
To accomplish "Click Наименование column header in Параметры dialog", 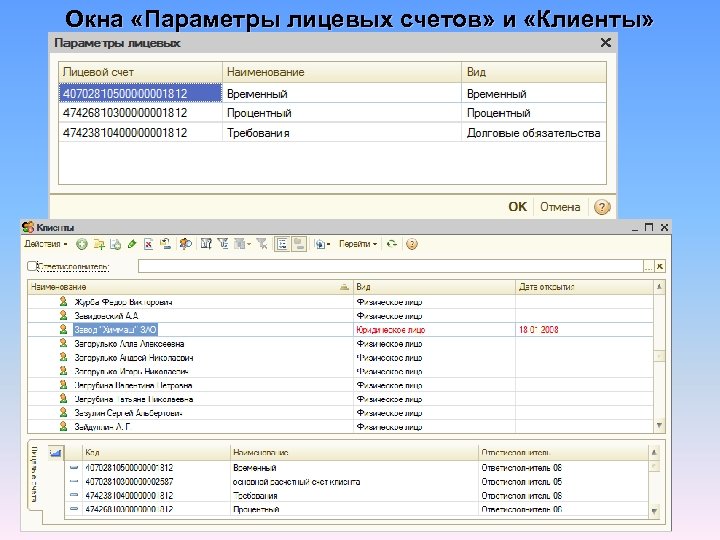I will point(342,72).
